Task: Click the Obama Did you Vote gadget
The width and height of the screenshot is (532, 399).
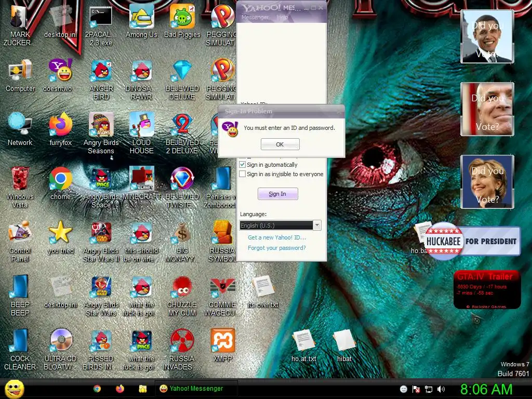Action: (487, 36)
